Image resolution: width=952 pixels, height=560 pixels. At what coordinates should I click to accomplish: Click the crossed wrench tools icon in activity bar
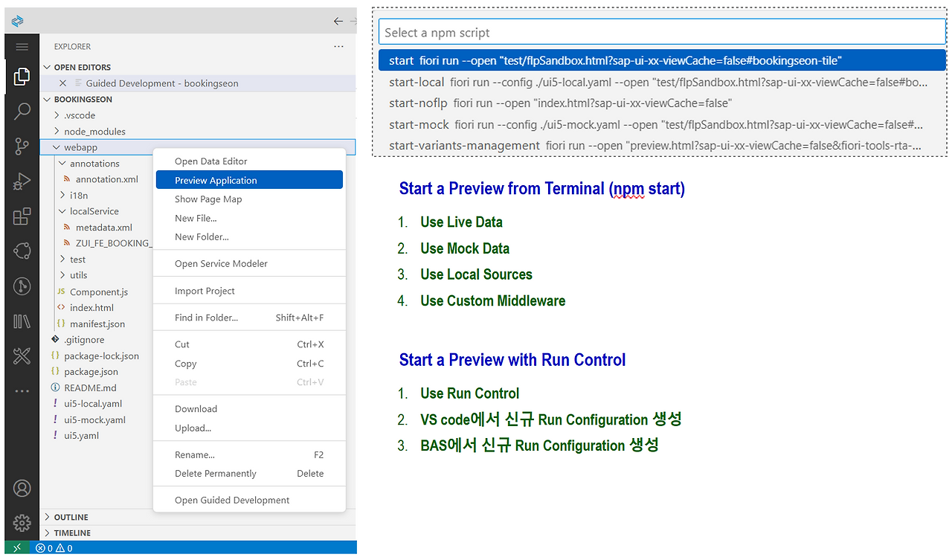(22, 356)
